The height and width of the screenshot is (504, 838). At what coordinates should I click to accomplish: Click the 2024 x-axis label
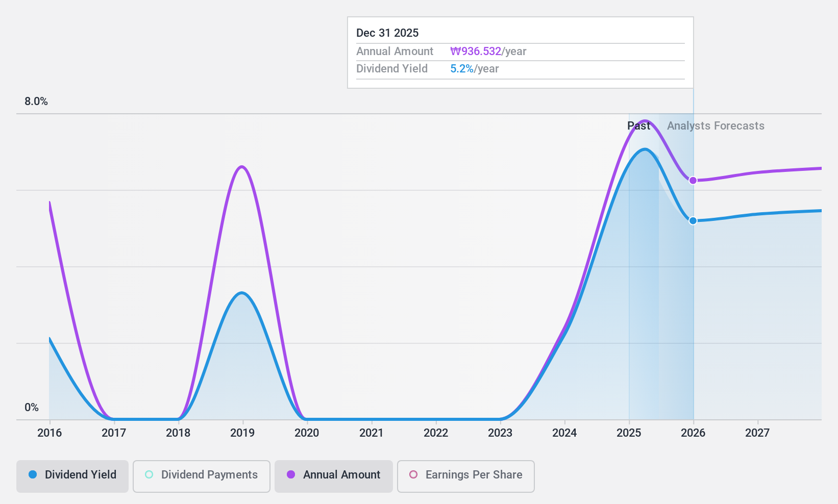tap(564, 433)
